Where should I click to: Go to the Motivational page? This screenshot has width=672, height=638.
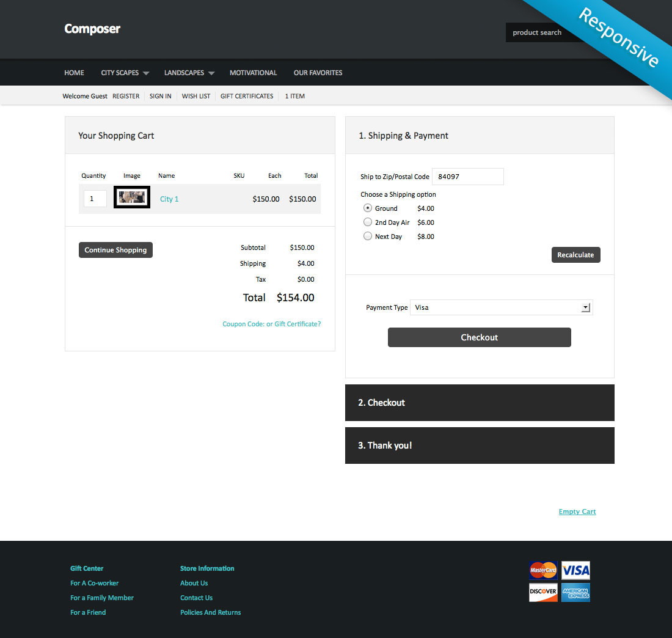[x=253, y=73]
